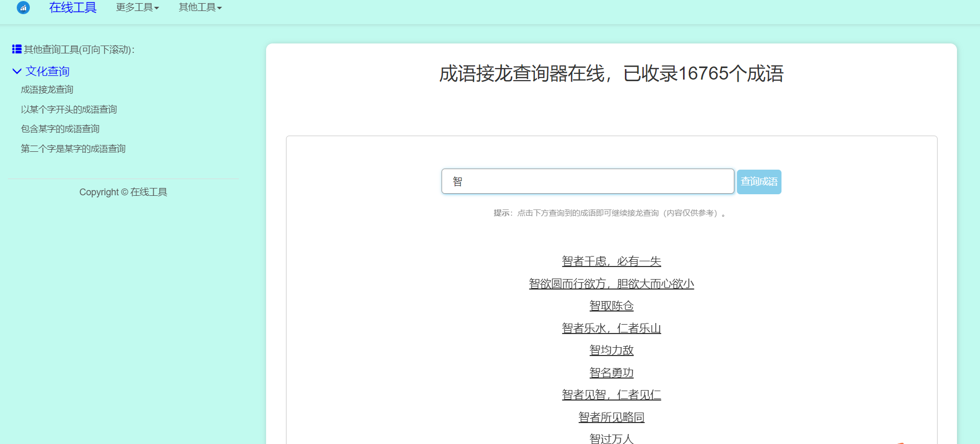The image size is (980, 444).
Task: Go to 在线工具 home link
Action: [73, 7]
